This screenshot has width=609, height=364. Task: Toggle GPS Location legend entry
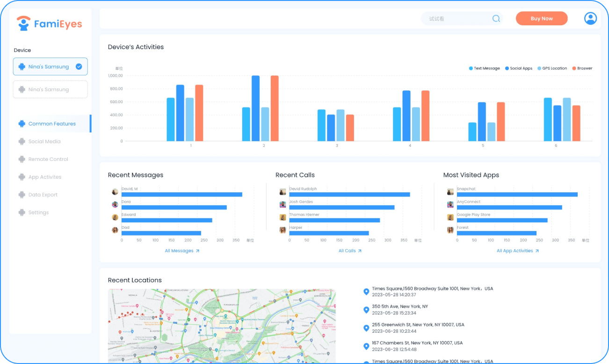click(x=552, y=68)
